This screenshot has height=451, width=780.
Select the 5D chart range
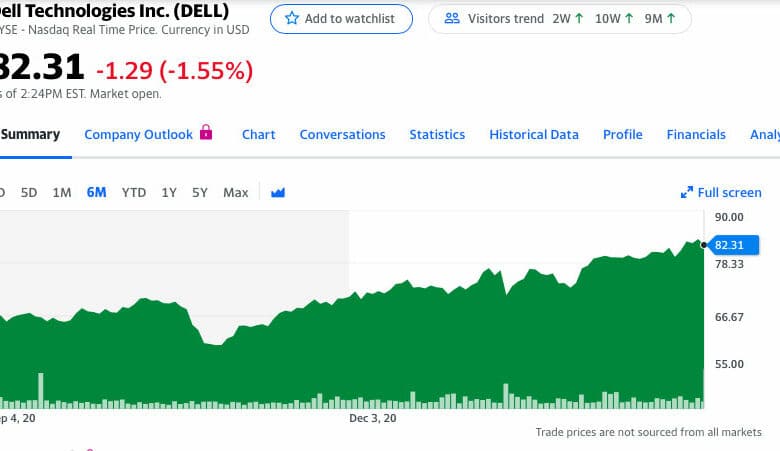tap(29, 192)
